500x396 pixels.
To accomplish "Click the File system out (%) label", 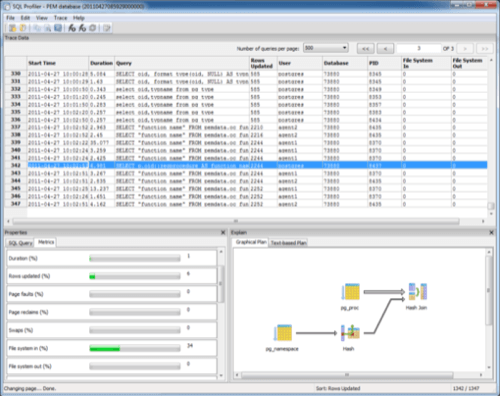I will [30, 366].
